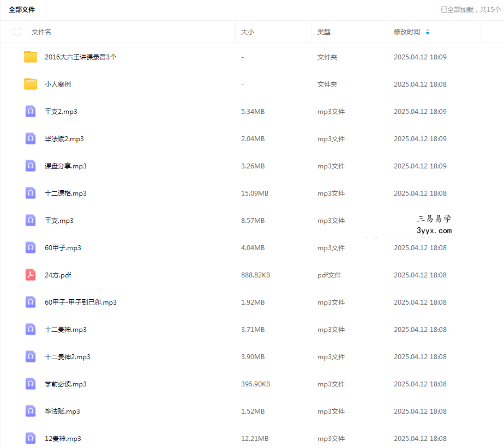Viewport: 504px width, 448px height.
Task: Click the pdf文件 type cell
Action: (329, 275)
